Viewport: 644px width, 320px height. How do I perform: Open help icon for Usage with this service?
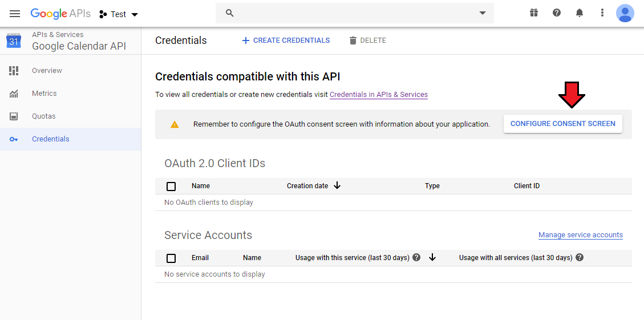(416, 258)
